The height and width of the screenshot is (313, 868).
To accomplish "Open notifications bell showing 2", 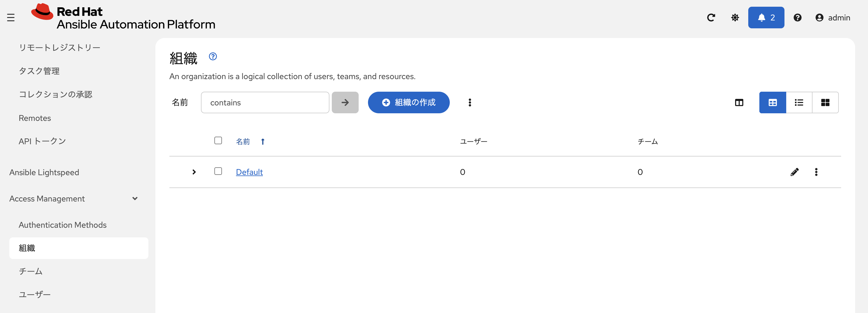I will [766, 18].
